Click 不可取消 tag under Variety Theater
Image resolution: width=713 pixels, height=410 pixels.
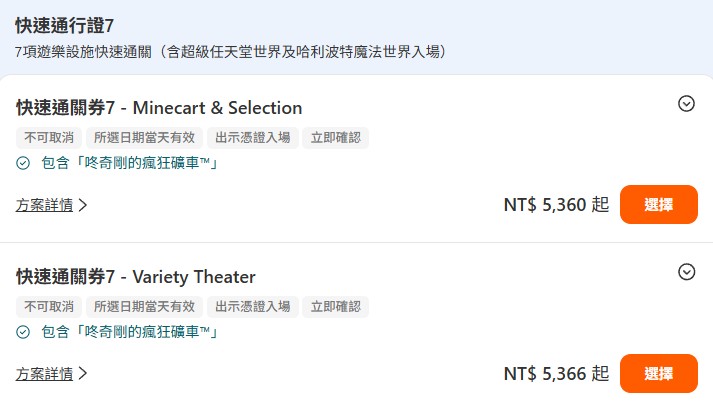pyautogui.click(x=49, y=307)
